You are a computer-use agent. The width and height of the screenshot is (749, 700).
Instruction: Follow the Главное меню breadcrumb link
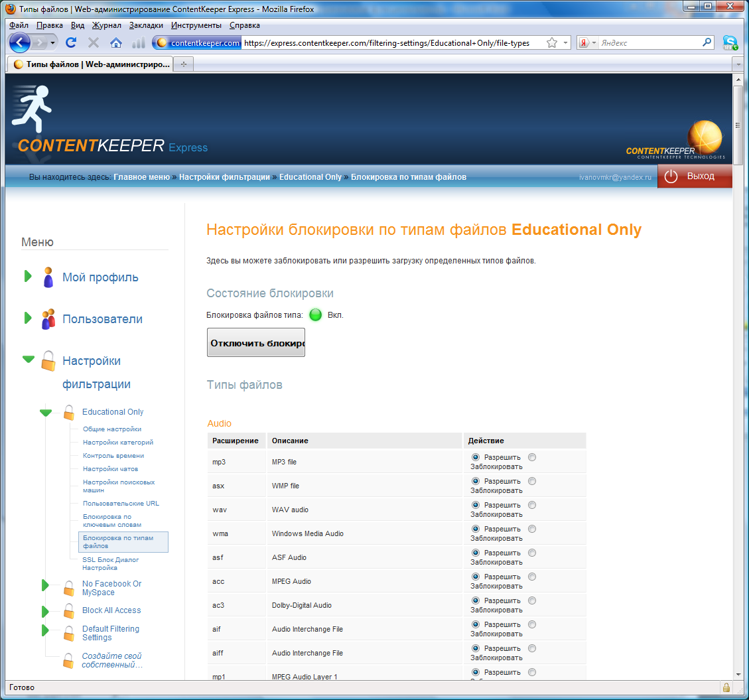coord(141,176)
